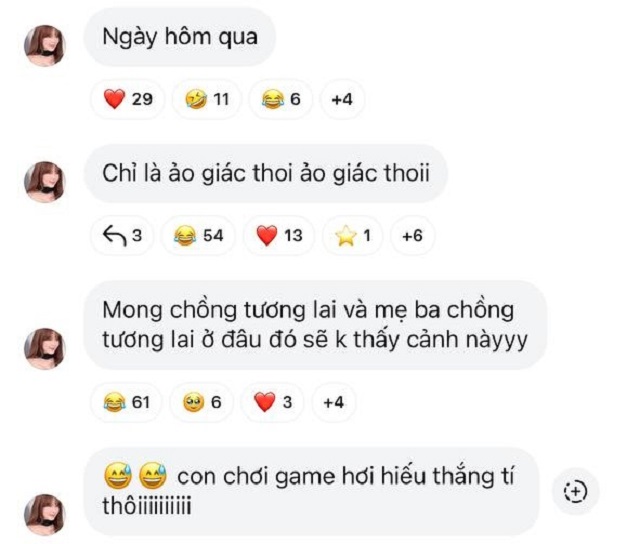The width and height of the screenshot is (640, 544).
Task: Select the pleading face reaction with 6
Action: tap(202, 402)
